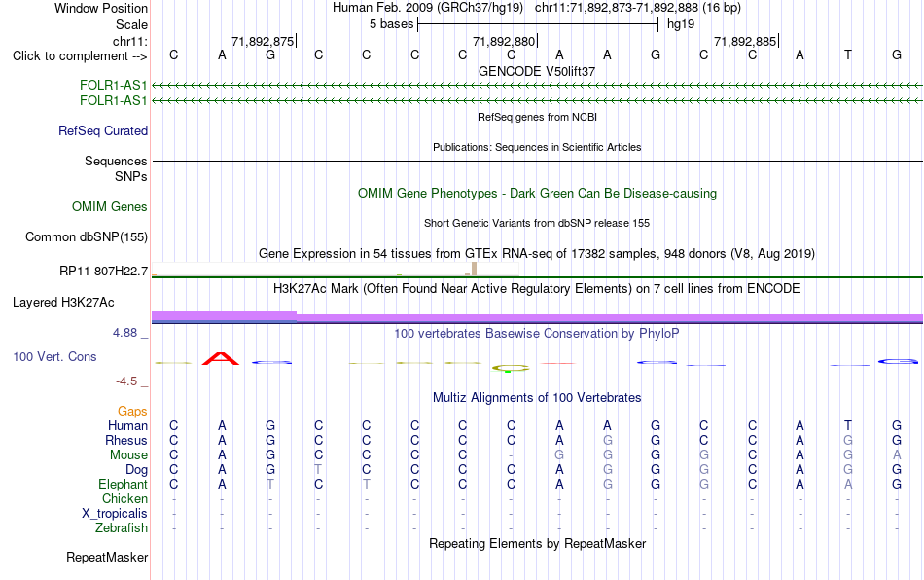The image size is (924, 580).
Task: Open 'Repeating Elements by RepeatMasker' title
Action: [537, 543]
